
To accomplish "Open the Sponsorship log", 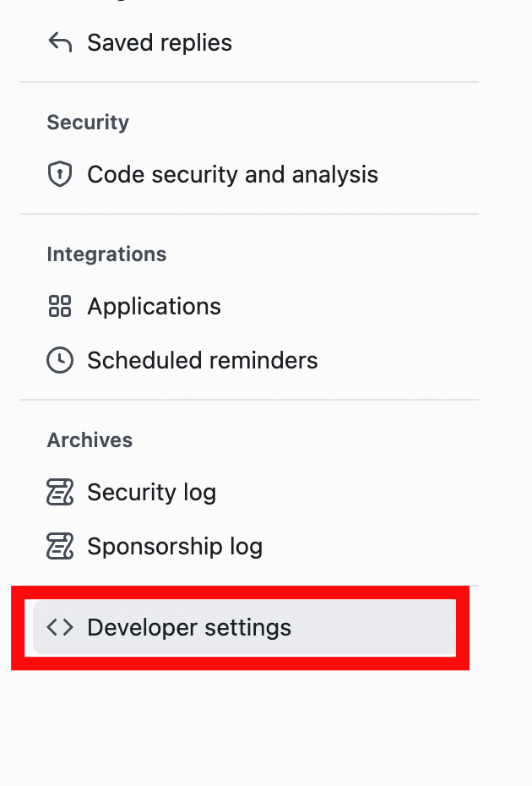I will coord(175,546).
